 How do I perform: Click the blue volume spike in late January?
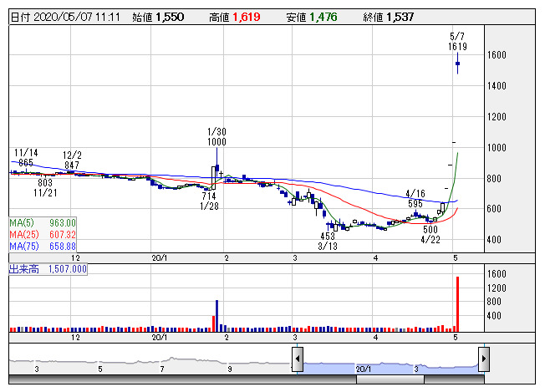[x=216, y=314]
